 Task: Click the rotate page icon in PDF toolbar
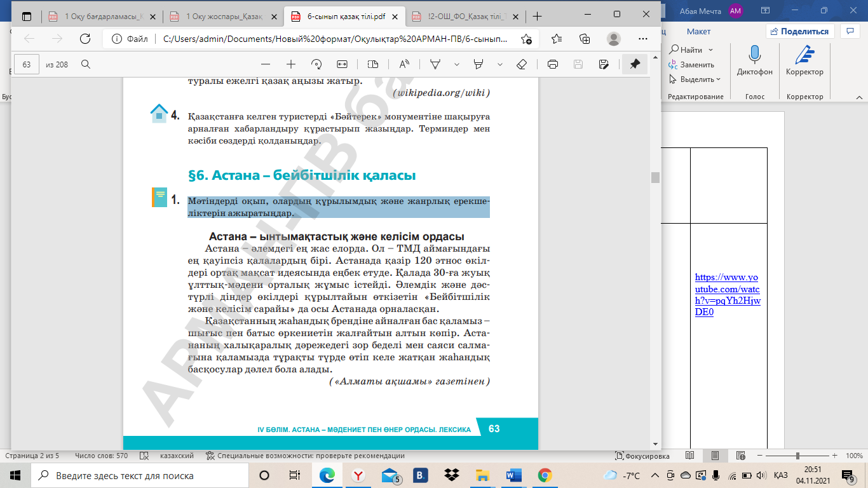[x=316, y=64]
